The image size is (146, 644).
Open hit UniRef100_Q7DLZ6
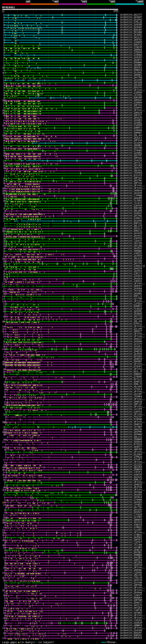click(x=131, y=22)
